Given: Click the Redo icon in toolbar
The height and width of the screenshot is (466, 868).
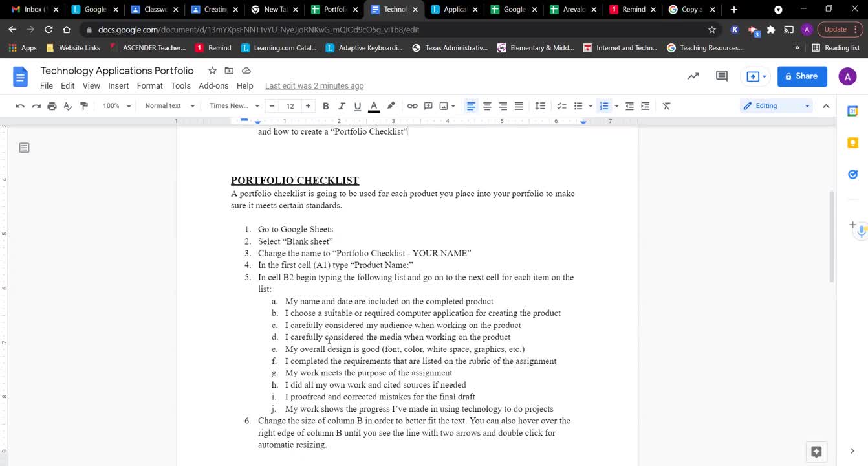Looking at the screenshot, I should click(36, 106).
